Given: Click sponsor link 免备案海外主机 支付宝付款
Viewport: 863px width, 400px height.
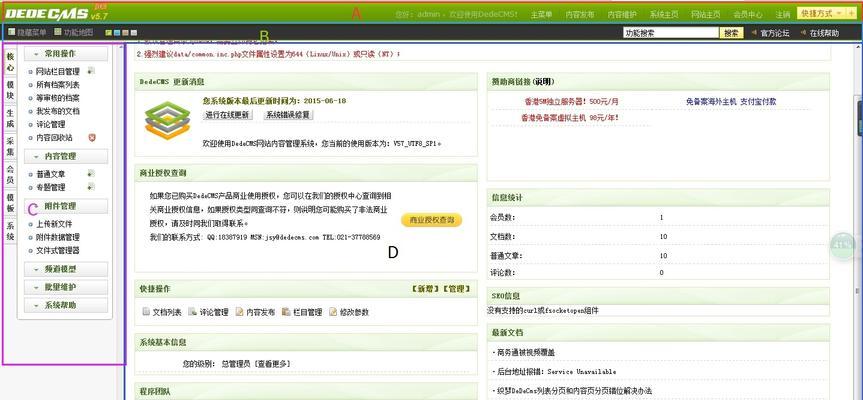Looking at the screenshot, I should click(731, 102).
